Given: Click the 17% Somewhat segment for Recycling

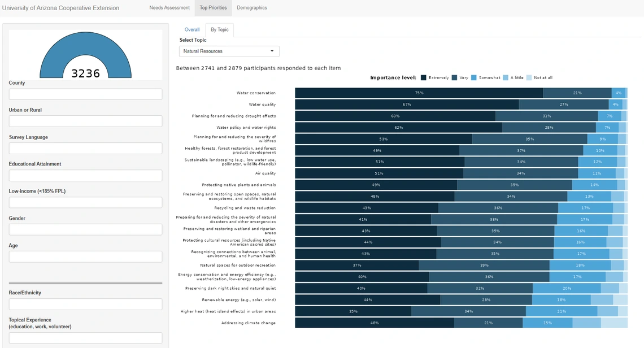Looking at the screenshot, I should (x=585, y=208).
